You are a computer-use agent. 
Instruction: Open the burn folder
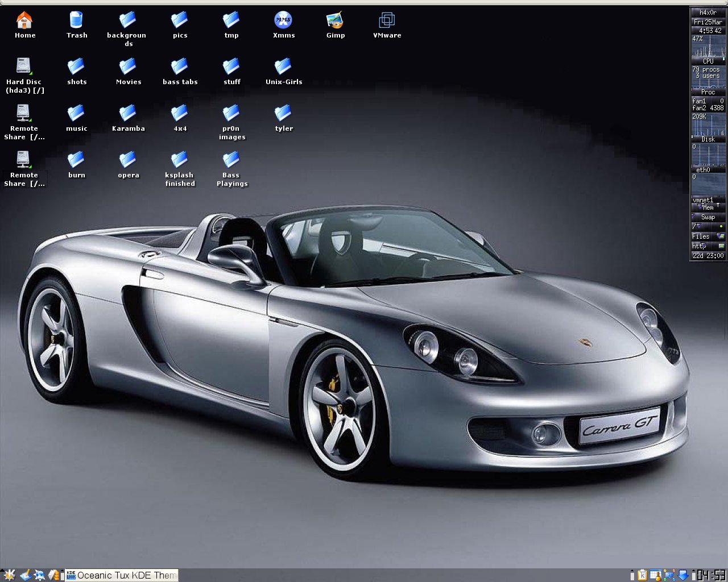(x=76, y=165)
